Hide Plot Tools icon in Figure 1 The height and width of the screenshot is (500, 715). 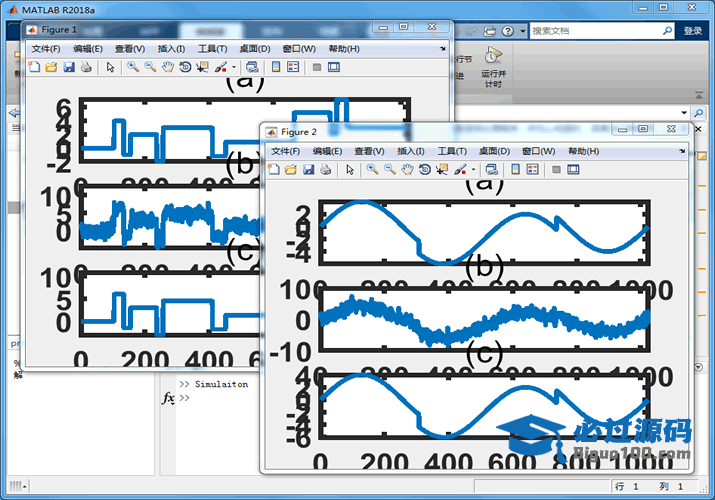tap(317, 67)
